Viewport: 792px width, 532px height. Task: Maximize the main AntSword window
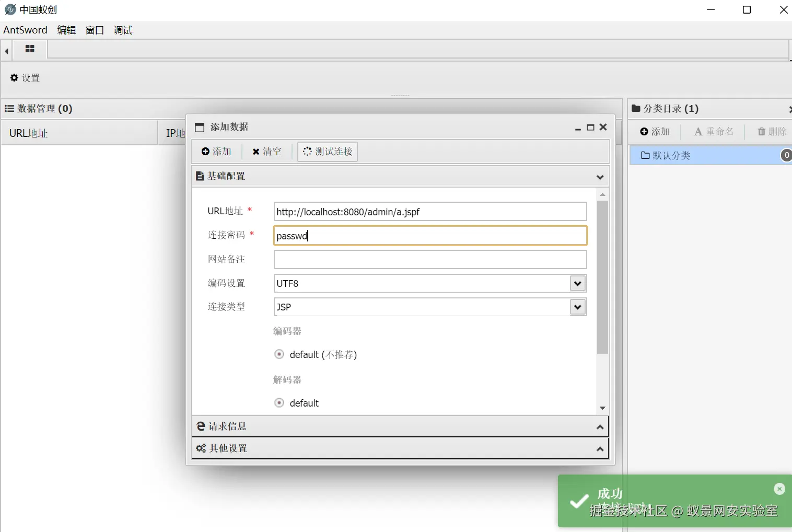point(747,10)
